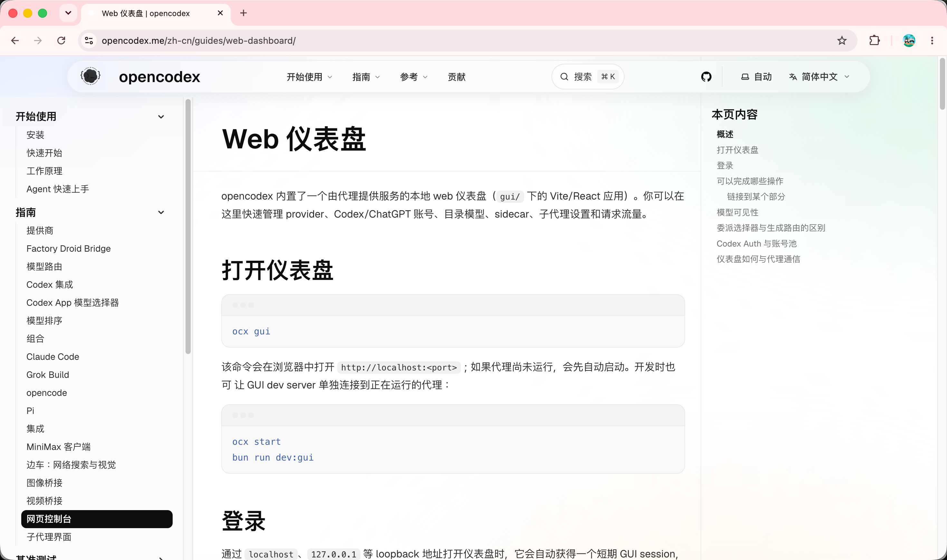Click the sidebar vertical scrollbar
This screenshot has height=560, width=947.
point(188,227)
